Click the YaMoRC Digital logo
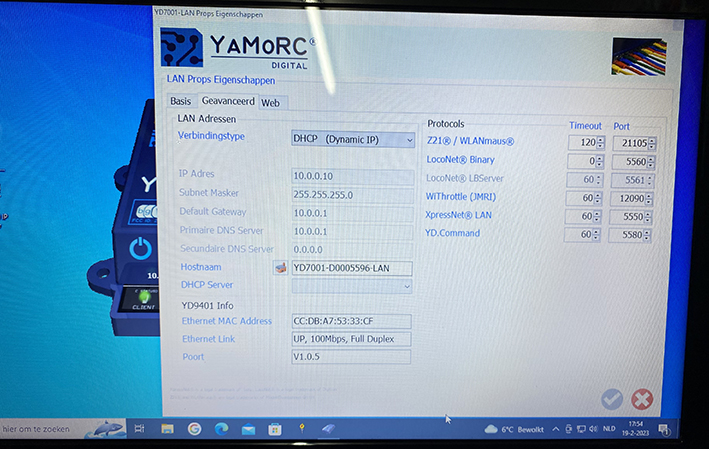 point(238,49)
